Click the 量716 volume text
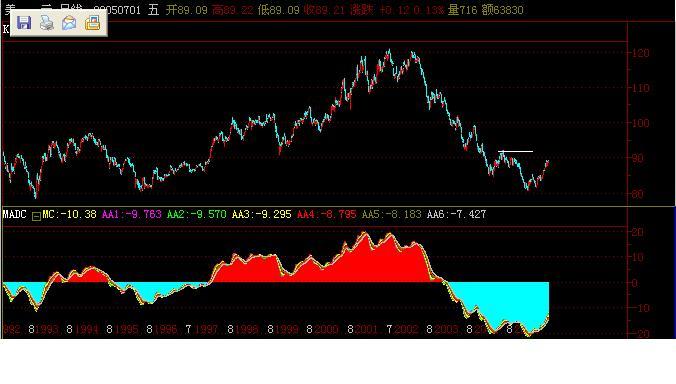Viewport: 676px width, 384px height. point(462,10)
